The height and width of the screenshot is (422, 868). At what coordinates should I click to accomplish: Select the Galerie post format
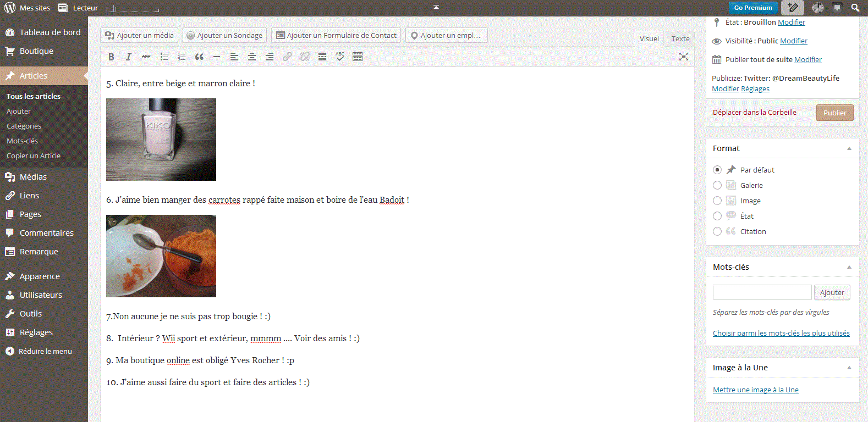coord(717,185)
